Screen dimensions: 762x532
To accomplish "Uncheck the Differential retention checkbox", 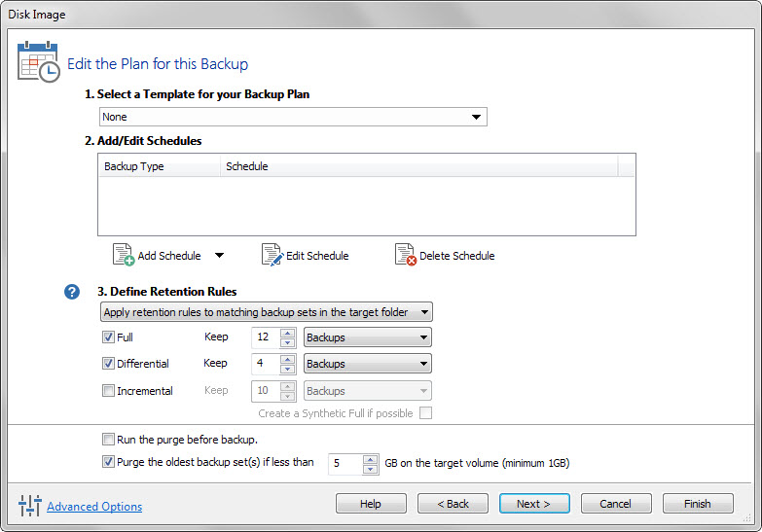I will click(x=108, y=363).
